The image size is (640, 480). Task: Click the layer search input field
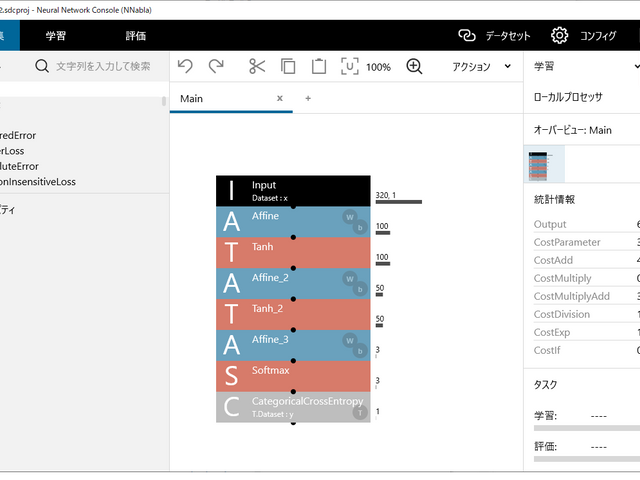(x=100, y=66)
